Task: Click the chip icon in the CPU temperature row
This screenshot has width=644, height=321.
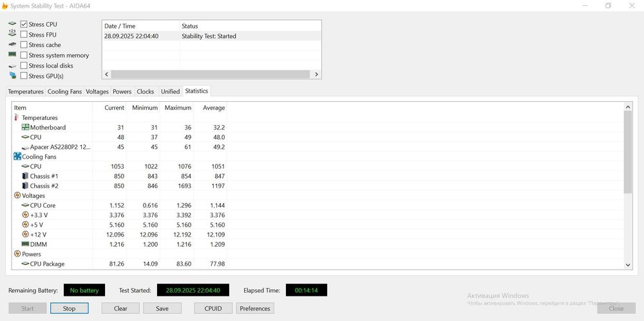Action: tap(26, 137)
